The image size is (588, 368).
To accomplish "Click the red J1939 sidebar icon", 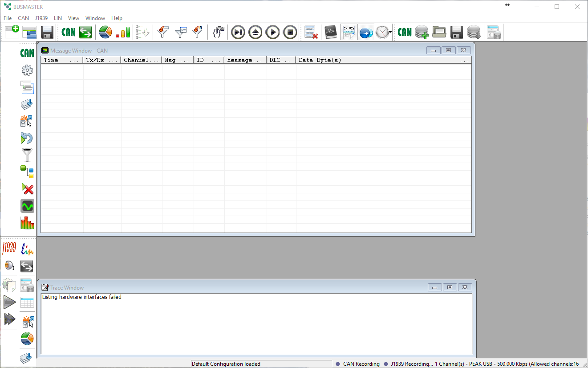I will coord(9,248).
